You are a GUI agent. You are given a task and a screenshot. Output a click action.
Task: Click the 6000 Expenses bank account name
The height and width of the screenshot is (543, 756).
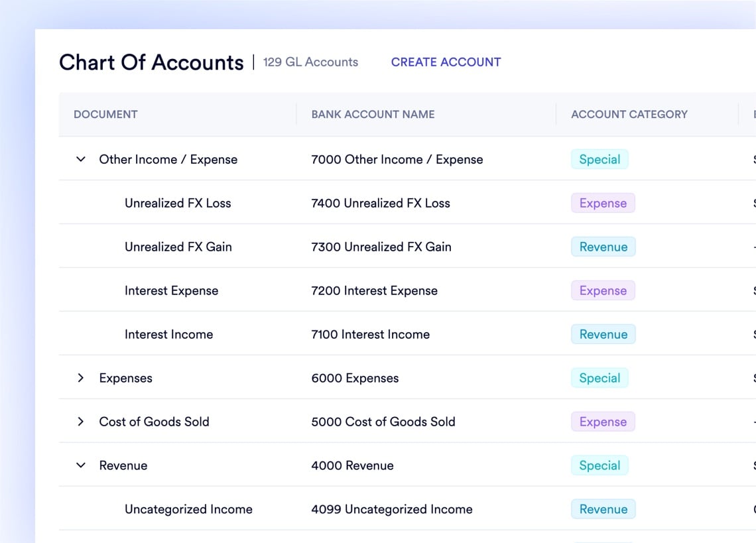coord(355,378)
